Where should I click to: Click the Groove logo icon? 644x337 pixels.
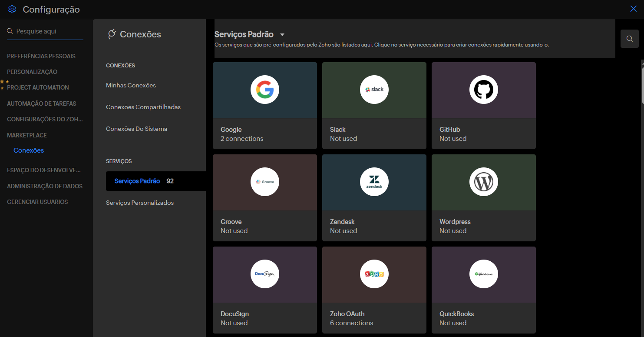click(265, 182)
